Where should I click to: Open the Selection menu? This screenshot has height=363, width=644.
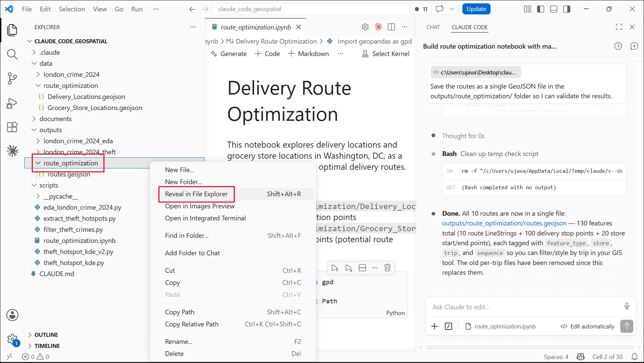tap(72, 9)
